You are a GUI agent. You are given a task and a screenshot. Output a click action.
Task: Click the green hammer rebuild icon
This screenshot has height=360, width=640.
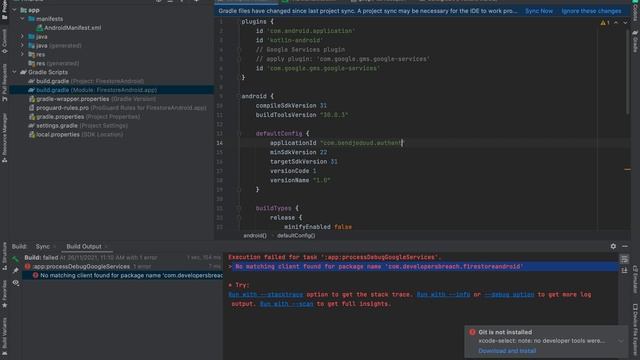(x=16, y=258)
